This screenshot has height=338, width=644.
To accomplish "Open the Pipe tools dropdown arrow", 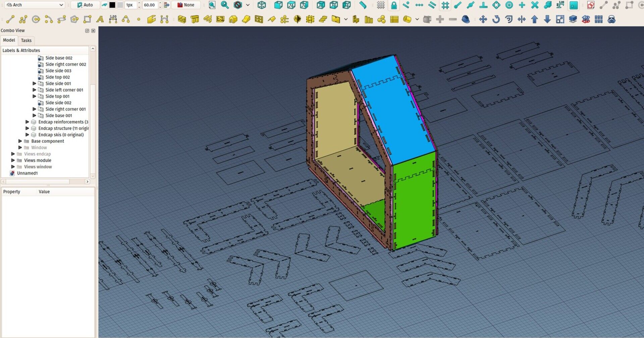I will click(417, 19).
